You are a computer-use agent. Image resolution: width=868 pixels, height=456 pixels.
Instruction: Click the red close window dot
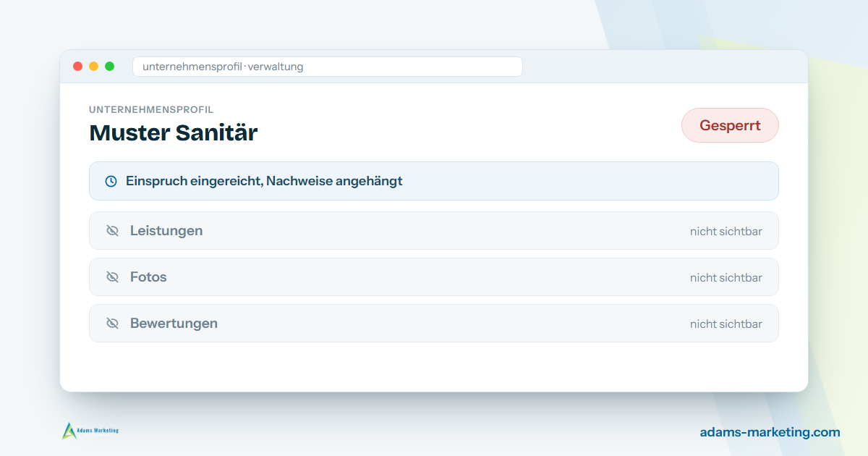pyautogui.click(x=77, y=67)
